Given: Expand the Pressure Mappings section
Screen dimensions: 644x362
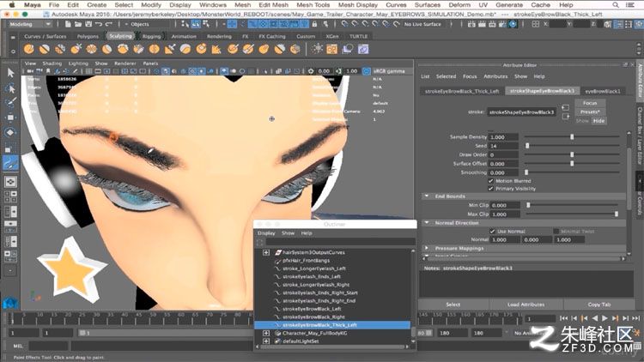Looking at the screenshot, I should tap(427, 248).
